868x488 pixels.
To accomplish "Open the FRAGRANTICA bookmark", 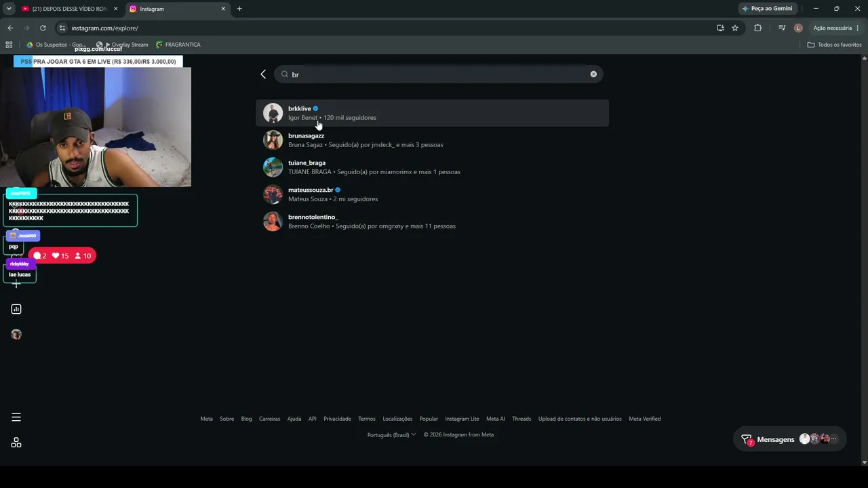I will [x=178, y=45].
